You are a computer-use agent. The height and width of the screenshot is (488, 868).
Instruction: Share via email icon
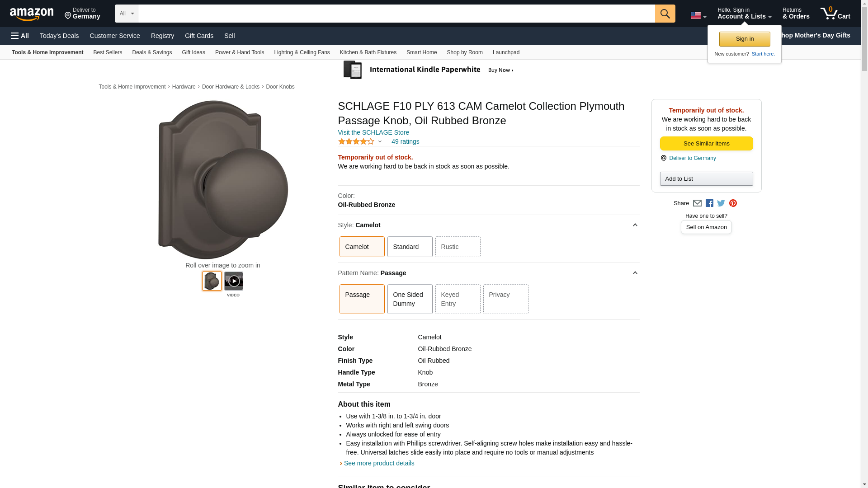697,203
